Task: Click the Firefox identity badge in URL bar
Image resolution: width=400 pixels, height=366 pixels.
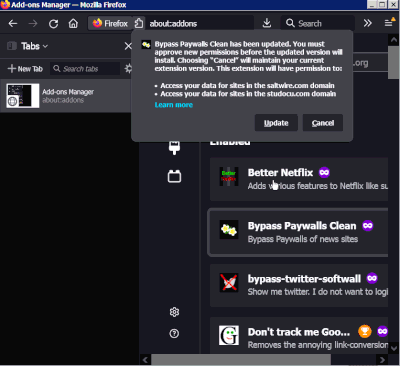Action: click(110, 23)
